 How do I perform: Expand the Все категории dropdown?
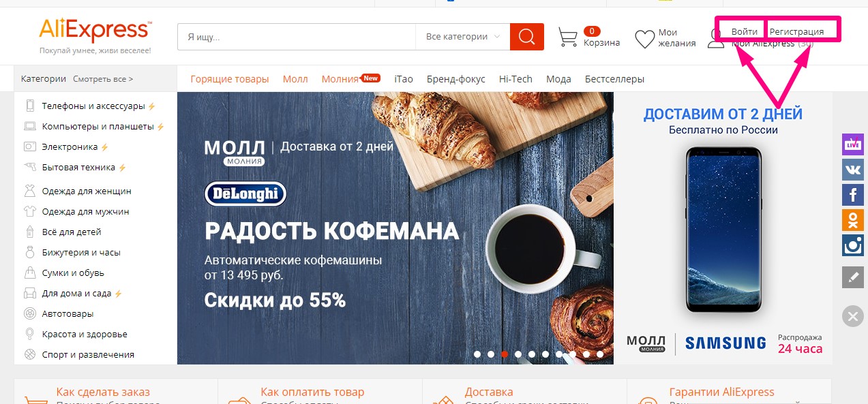pyautogui.click(x=462, y=37)
